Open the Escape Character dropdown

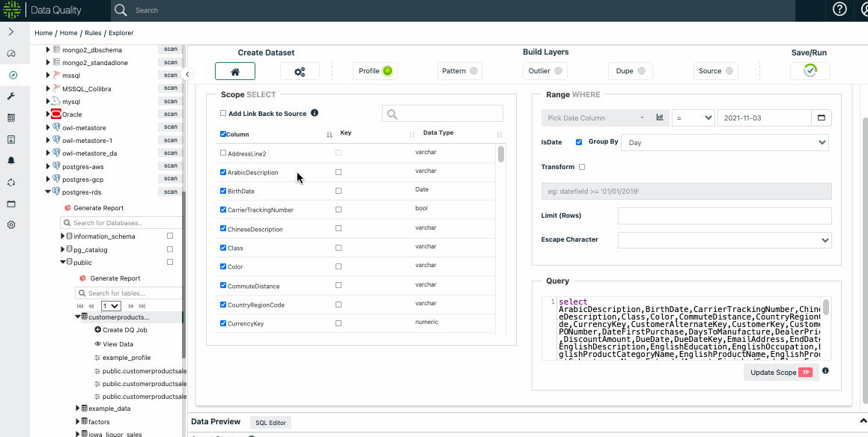click(x=724, y=240)
